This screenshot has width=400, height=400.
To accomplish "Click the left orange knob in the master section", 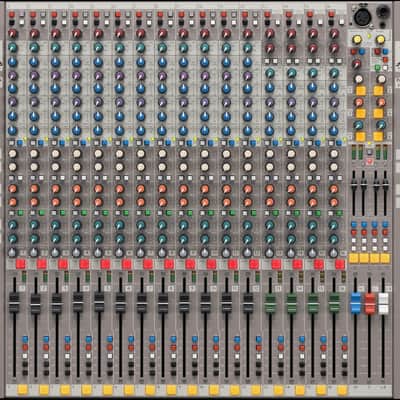I will tap(359, 102).
